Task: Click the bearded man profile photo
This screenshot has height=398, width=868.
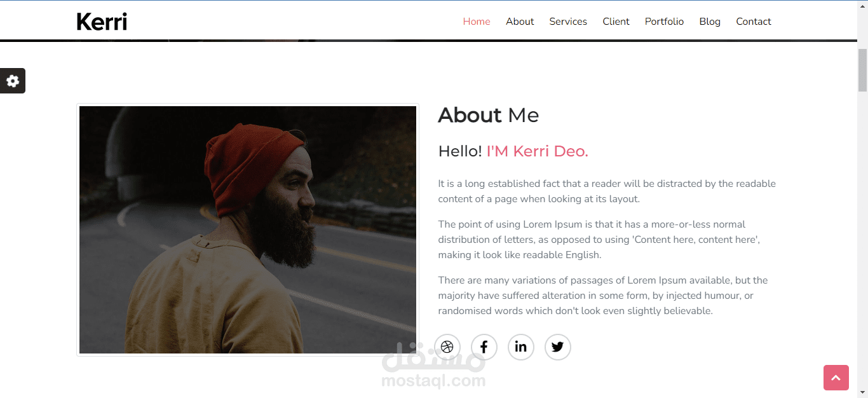Action: pyautogui.click(x=248, y=230)
